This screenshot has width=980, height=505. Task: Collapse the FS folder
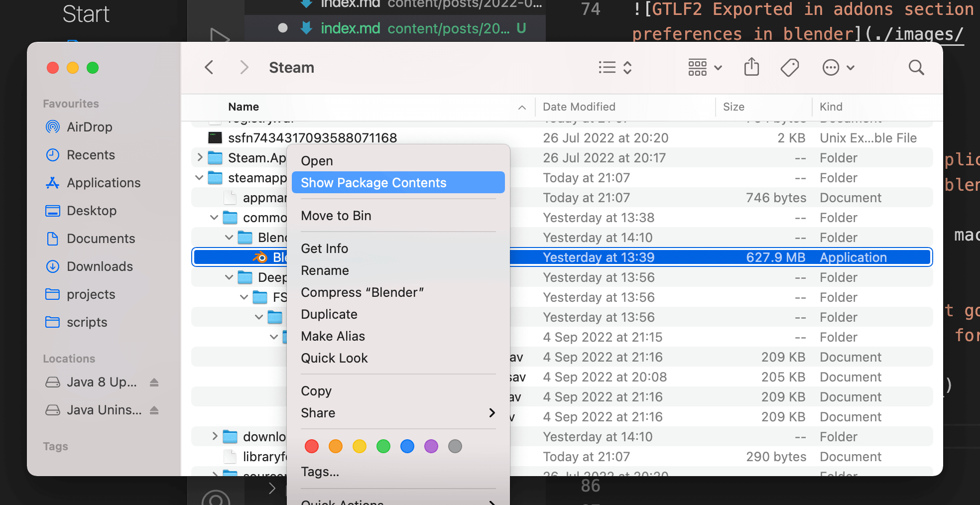244,297
